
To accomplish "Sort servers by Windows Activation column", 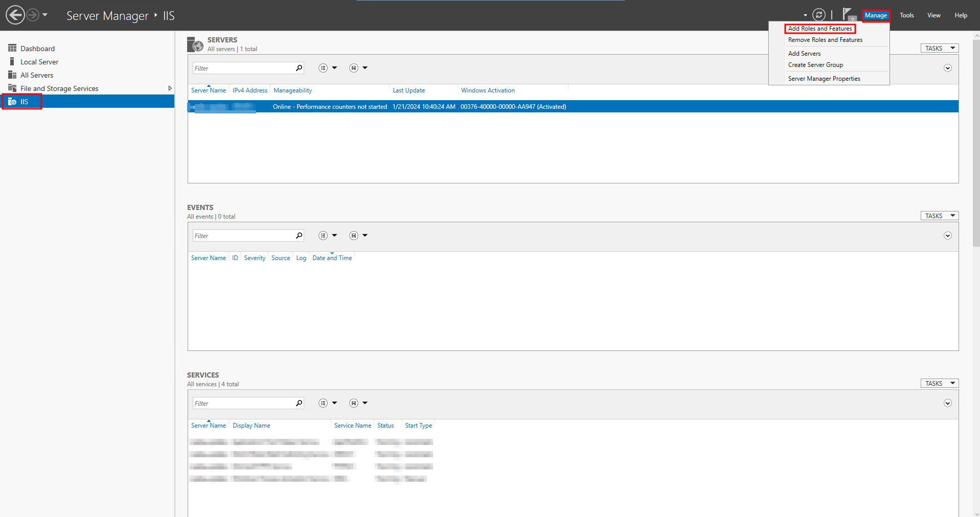I will coord(488,90).
